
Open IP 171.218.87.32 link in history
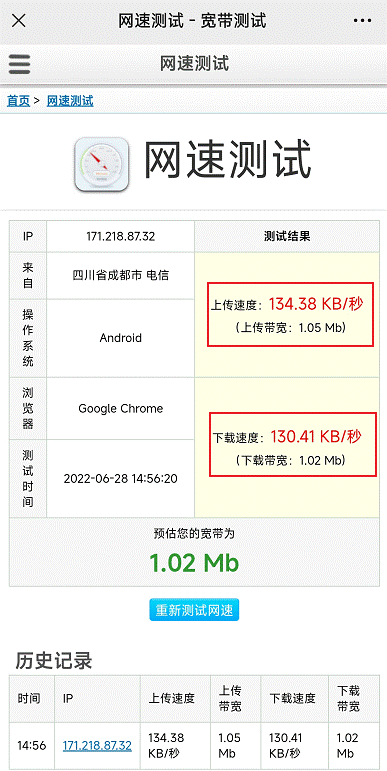coord(97,745)
